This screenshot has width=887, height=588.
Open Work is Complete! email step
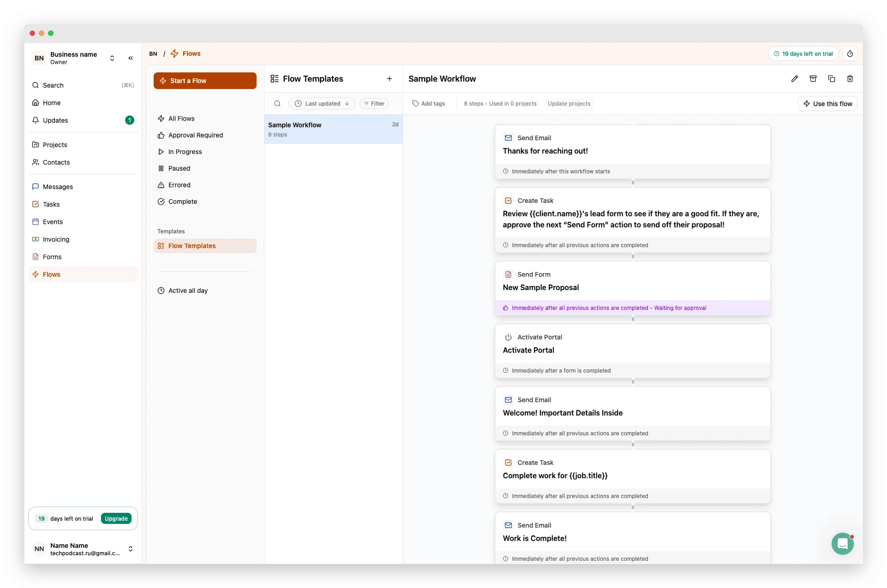click(x=633, y=538)
